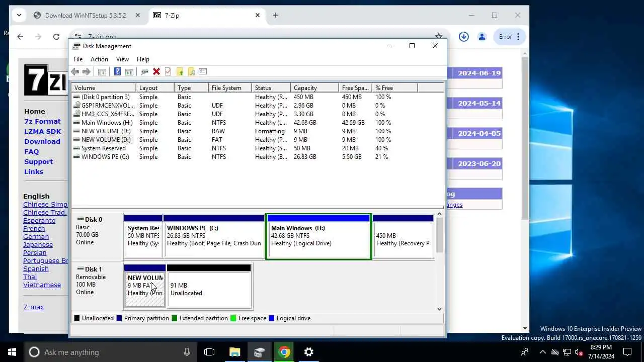Open File Explorer from the taskbar
644x362 pixels.
tap(235, 352)
